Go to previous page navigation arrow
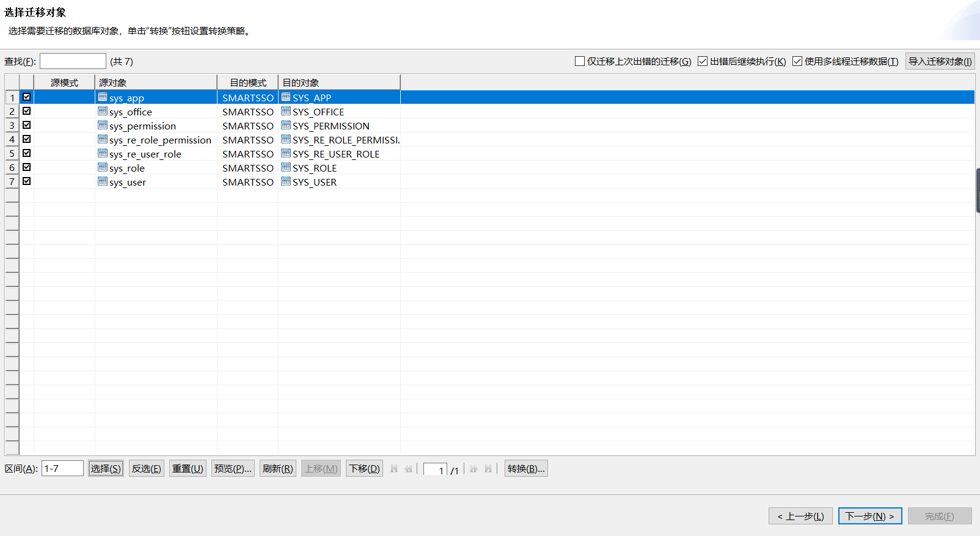Image resolution: width=980 pixels, height=536 pixels. pos(408,468)
